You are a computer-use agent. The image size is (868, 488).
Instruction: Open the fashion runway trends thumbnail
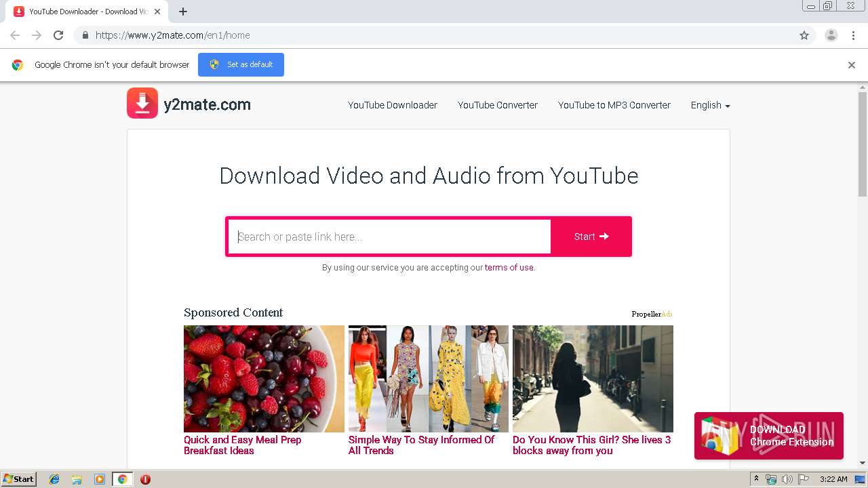(429, 379)
